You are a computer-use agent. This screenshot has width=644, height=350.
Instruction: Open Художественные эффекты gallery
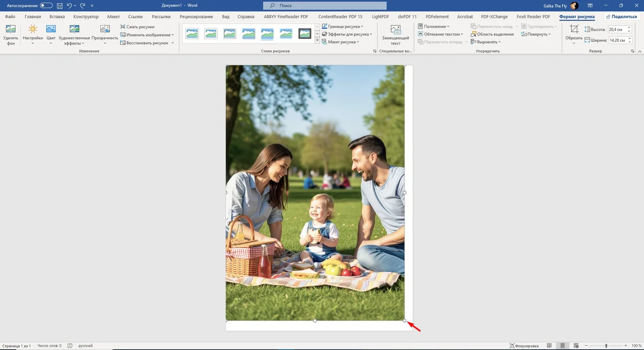[x=75, y=34]
